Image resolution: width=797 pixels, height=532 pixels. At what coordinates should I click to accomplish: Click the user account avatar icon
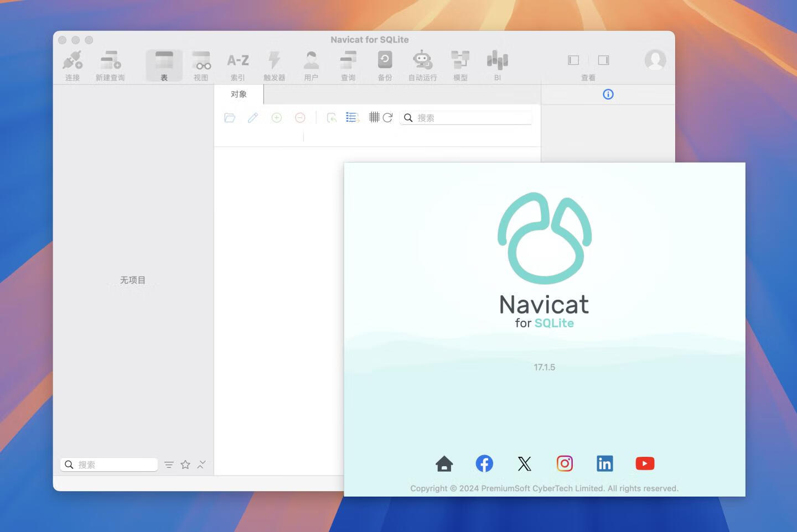coord(655,60)
